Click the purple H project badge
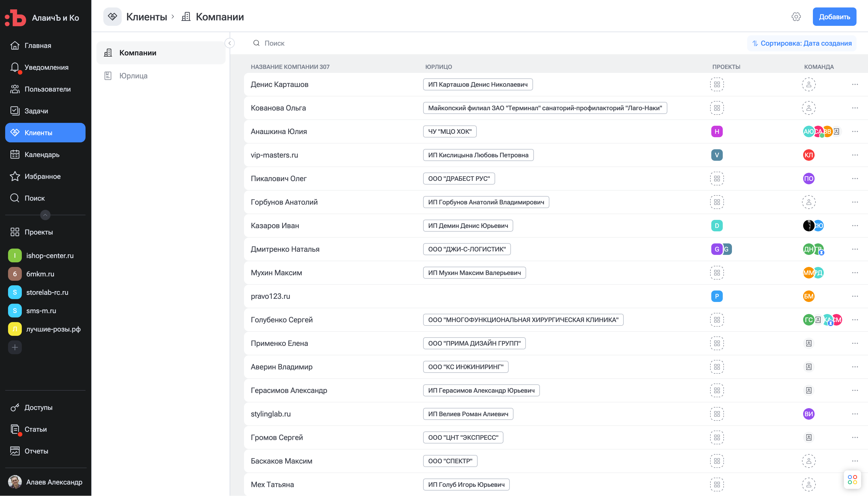Image resolution: width=868 pixels, height=496 pixels. pos(717,131)
